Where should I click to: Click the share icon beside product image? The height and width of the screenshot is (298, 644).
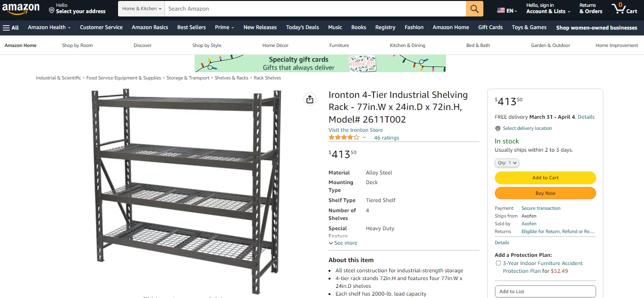pyautogui.click(x=310, y=99)
